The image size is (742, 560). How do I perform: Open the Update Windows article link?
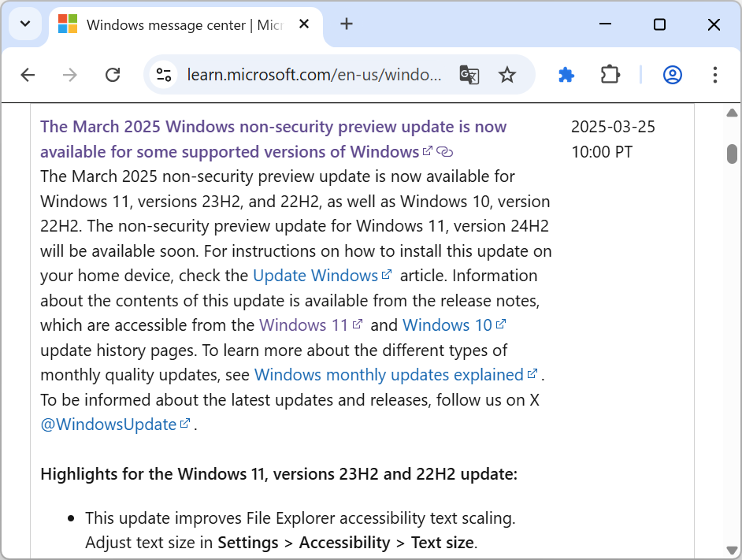point(316,275)
